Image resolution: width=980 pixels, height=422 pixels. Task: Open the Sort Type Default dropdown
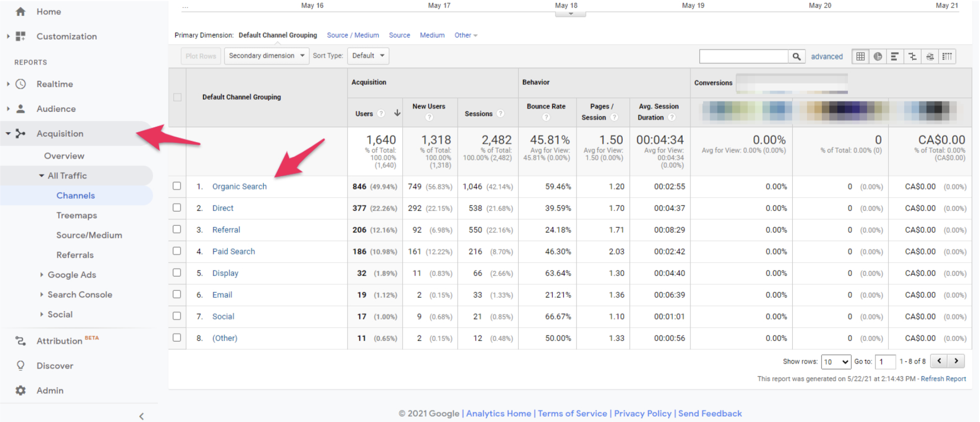pos(368,56)
